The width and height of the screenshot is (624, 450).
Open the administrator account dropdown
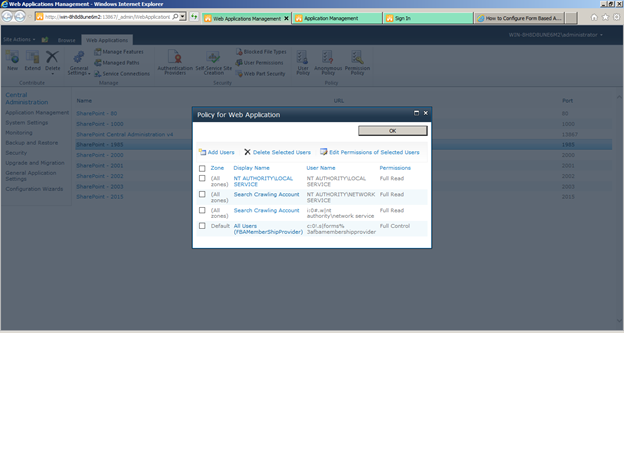[x=555, y=35]
